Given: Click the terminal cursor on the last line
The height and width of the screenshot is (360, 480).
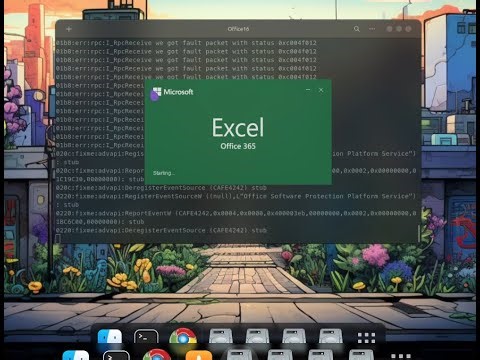Looking at the screenshot, I should click(x=58, y=238).
